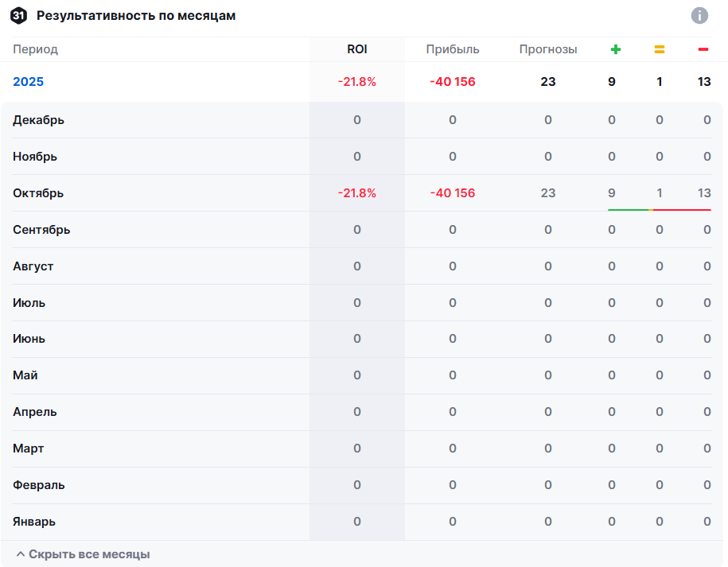Open the 2025 year link
The width and height of the screenshot is (728, 567).
click(28, 81)
